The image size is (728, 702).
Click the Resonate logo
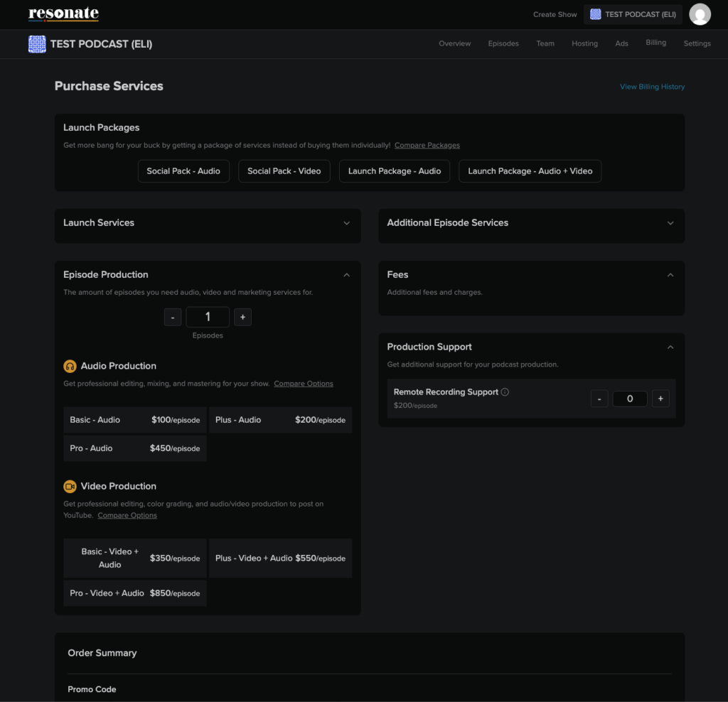pos(63,14)
